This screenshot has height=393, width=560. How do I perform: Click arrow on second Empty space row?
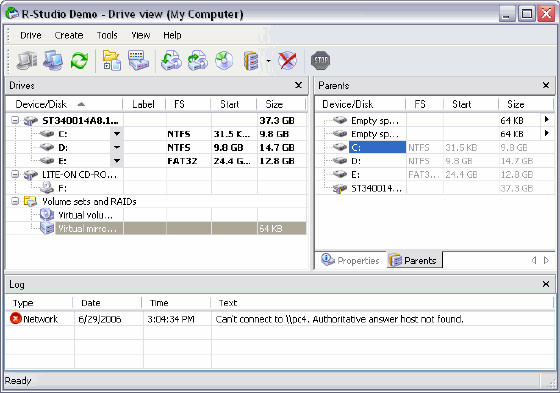[546, 133]
